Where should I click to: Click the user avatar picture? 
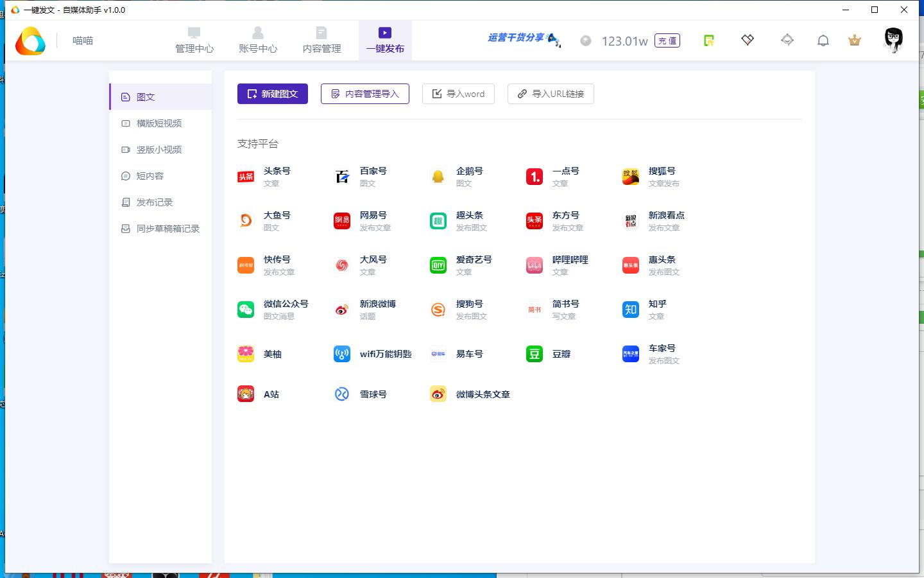click(894, 39)
